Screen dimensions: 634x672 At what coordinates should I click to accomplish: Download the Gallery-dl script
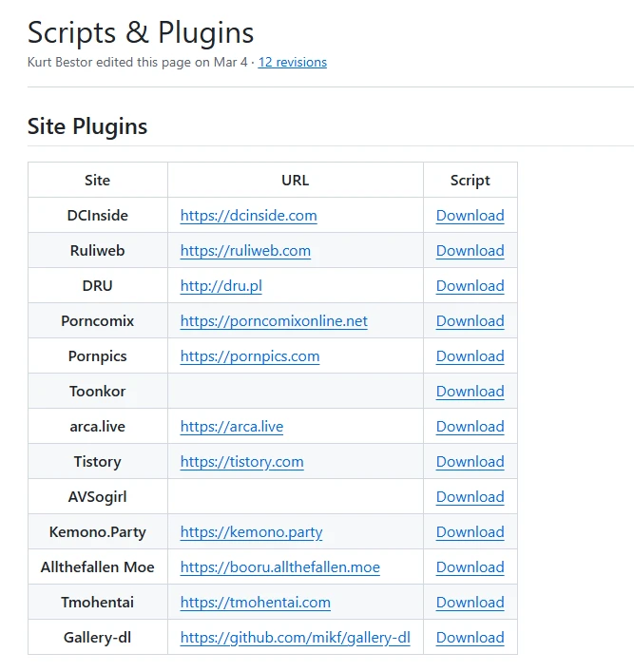[x=470, y=638]
